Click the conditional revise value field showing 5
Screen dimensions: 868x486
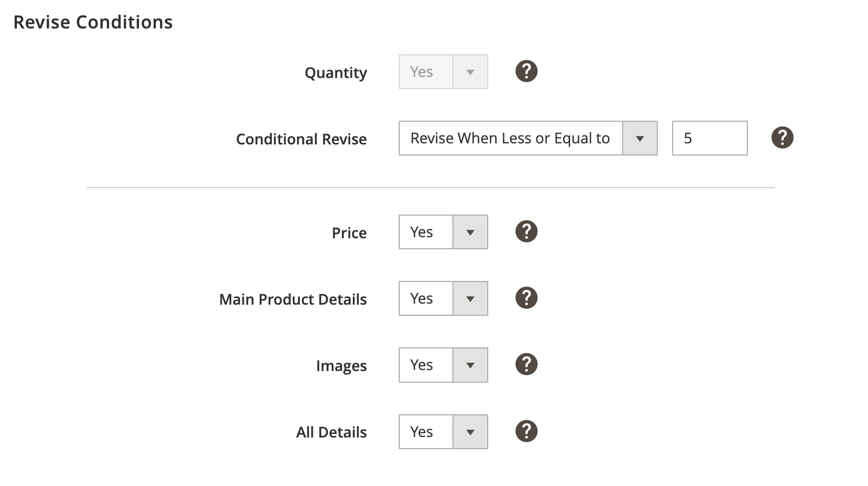click(x=709, y=138)
